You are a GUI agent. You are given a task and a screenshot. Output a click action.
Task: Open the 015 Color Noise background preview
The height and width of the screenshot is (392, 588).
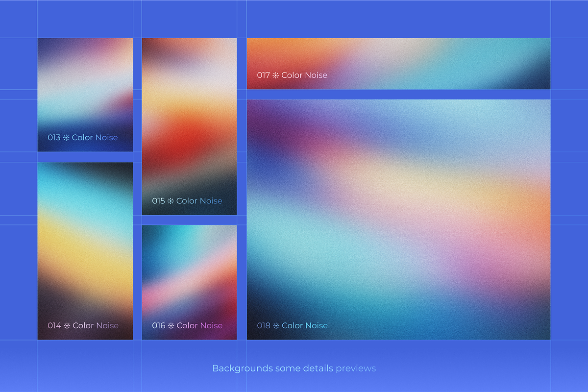pos(189,126)
